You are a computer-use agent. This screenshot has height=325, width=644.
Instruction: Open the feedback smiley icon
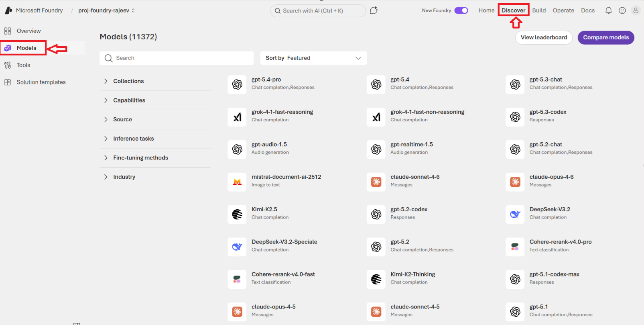tap(622, 10)
